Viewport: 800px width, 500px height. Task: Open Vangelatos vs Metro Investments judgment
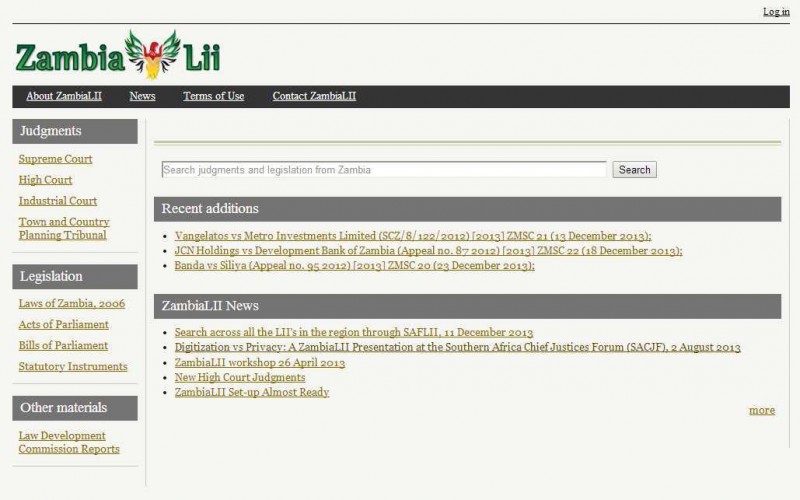click(x=412, y=237)
